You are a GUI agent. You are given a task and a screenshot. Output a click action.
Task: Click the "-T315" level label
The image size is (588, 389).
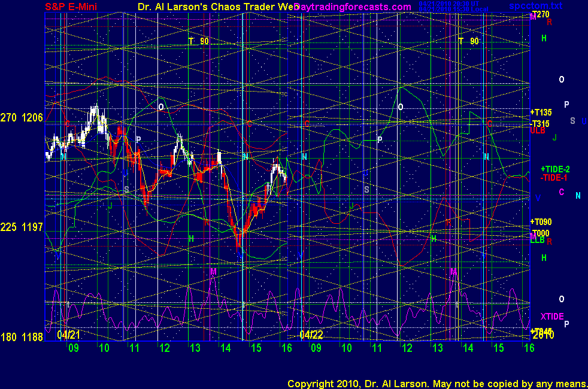click(539, 124)
